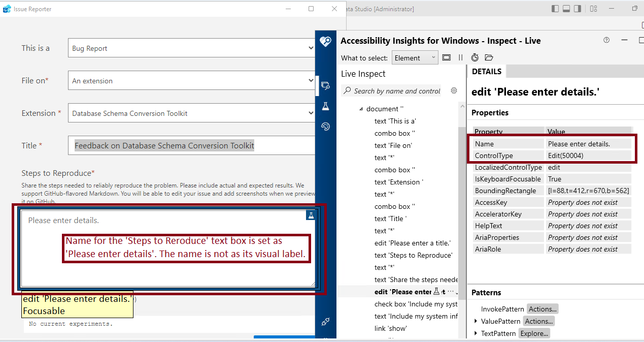
Task: Click inside the Title input field
Action: tap(191, 145)
